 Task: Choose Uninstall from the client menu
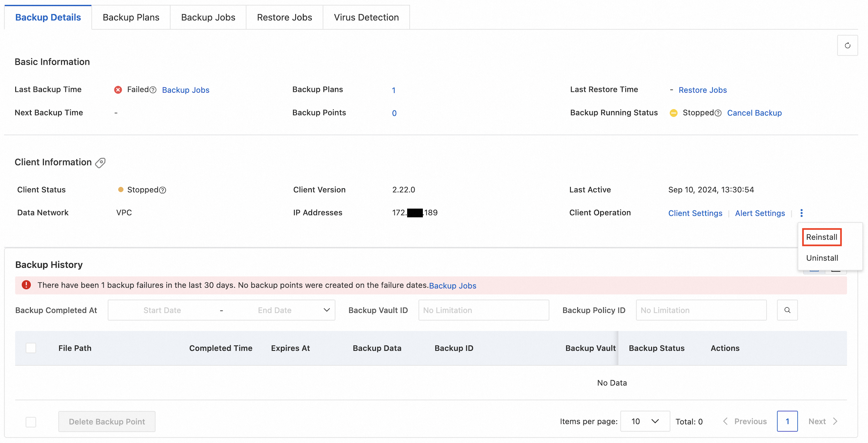click(822, 258)
